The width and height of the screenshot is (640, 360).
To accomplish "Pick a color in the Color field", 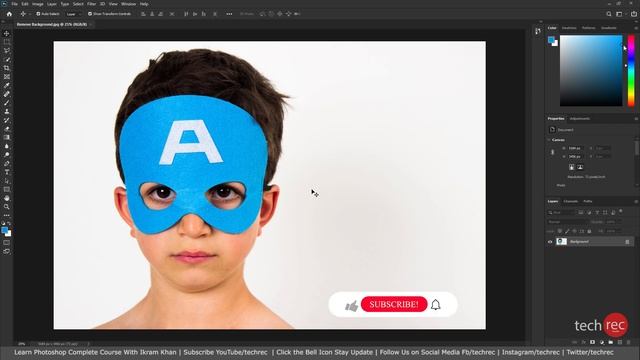I will [591, 71].
